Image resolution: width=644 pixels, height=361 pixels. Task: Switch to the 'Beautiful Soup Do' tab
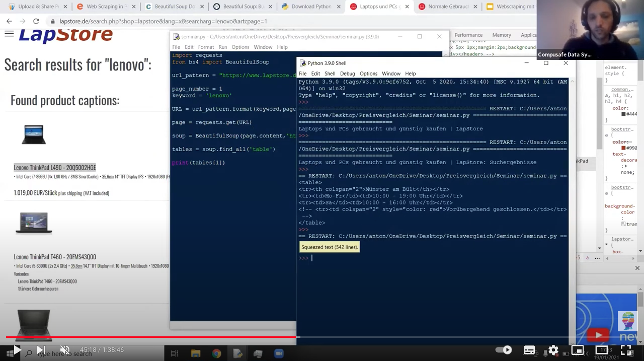pos(174,7)
